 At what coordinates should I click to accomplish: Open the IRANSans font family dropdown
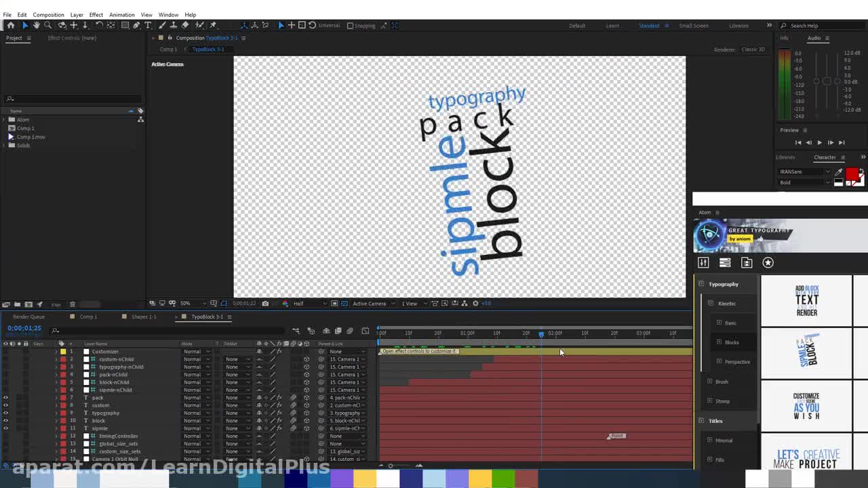[805, 172]
